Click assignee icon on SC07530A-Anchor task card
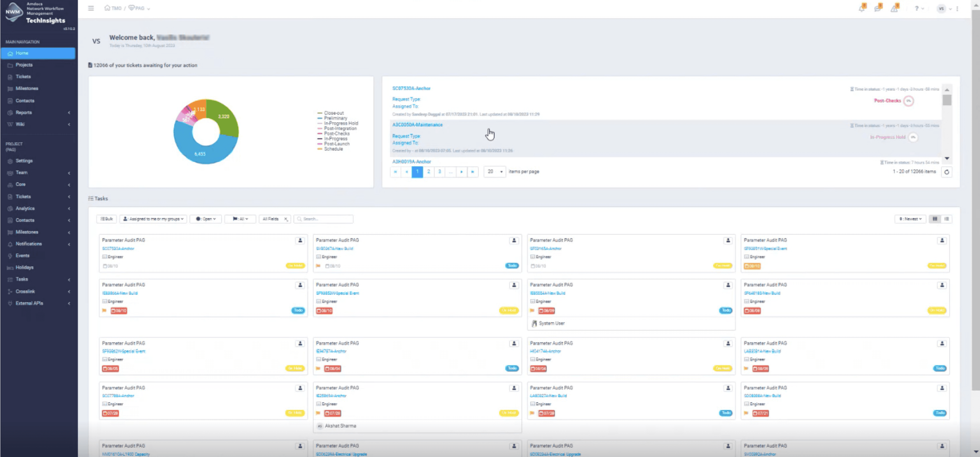980x457 pixels. click(300, 240)
